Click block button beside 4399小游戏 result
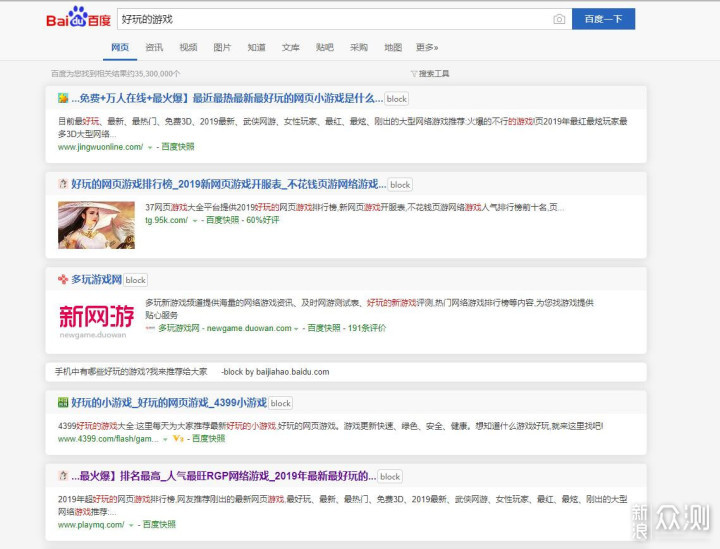Viewport: 720px width, 549px height. [x=281, y=403]
